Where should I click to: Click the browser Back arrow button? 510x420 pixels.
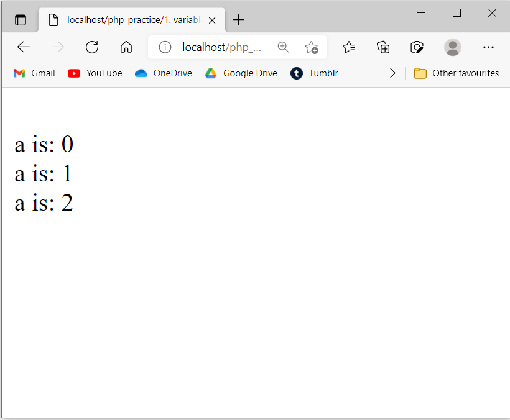(x=24, y=47)
